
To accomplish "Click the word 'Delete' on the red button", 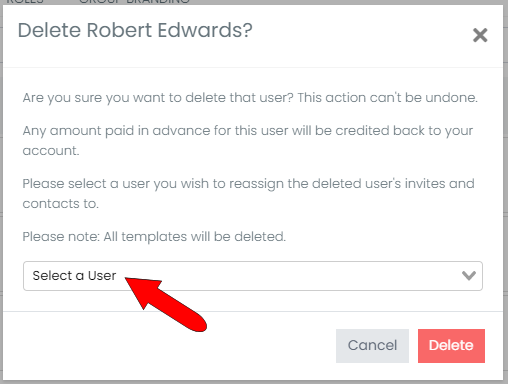I will tap(451, 345).
